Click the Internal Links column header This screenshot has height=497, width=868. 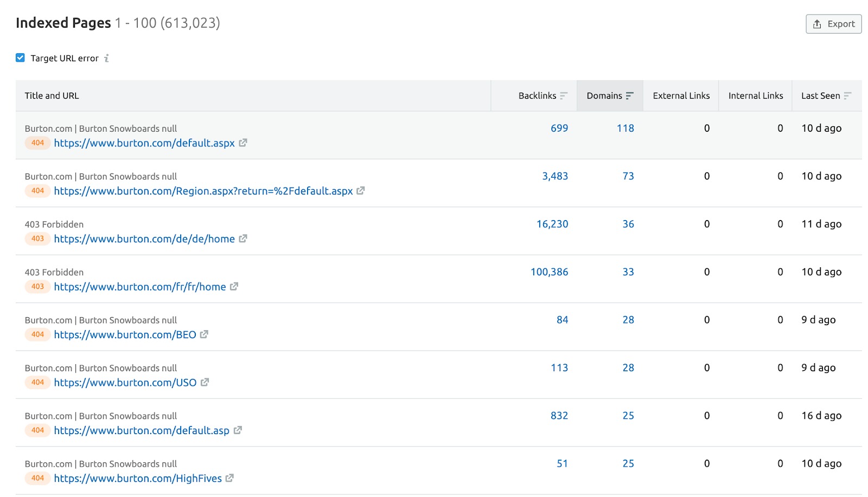point(756,95)
